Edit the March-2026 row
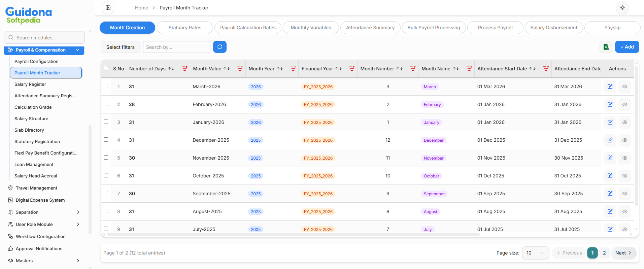The width and height of the screenshot is (644, 269). (610, 87)
